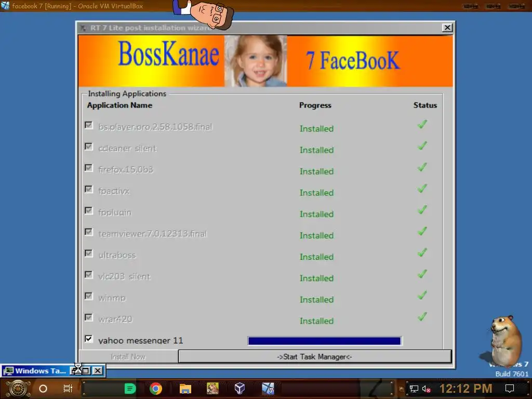Click the VirtualBox title bar app icon
The height and width of the screenshot is (399, 532).
click(x=5, y=5)
